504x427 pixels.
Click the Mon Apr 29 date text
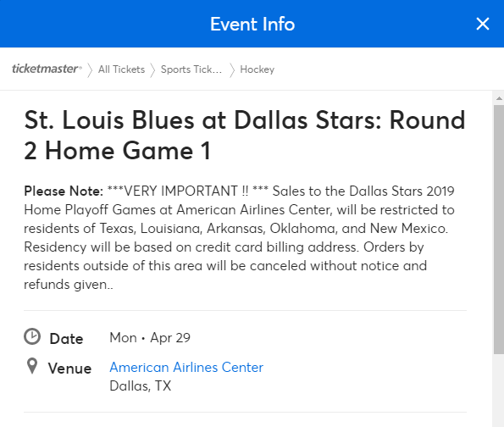pyautogui.click(x=150, y=337)
